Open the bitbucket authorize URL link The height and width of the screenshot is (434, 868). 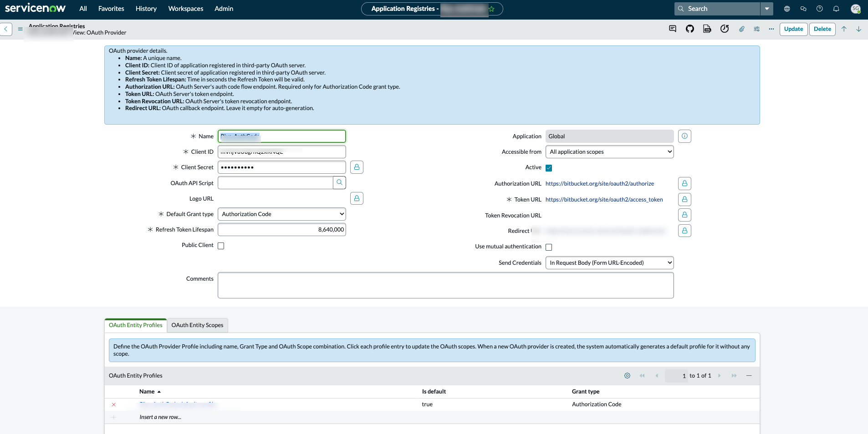pos(599,184)
